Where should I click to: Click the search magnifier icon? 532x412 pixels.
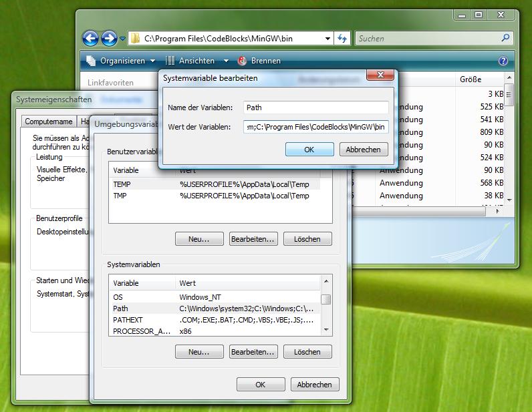[505, 39]
